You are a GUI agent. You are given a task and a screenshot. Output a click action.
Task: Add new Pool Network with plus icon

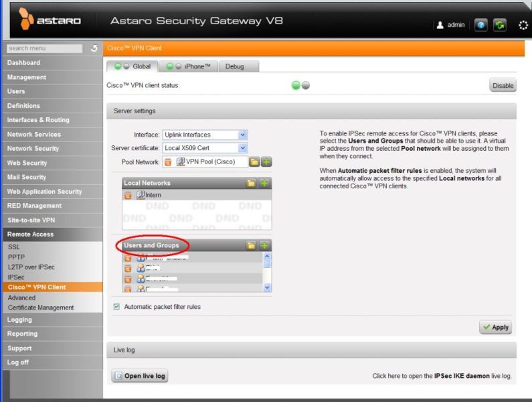click(266, 161)
